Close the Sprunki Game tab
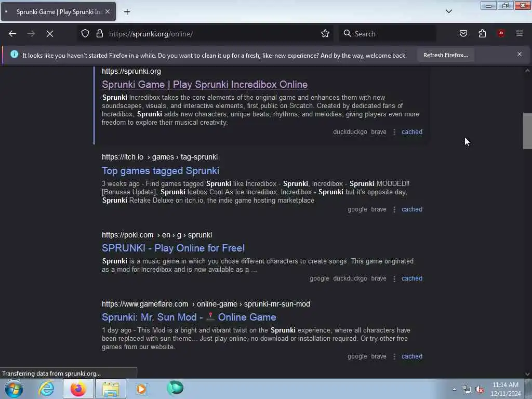The width and height of the screenshot is (532, 399). pyautogui.click(x=108, y=11)
